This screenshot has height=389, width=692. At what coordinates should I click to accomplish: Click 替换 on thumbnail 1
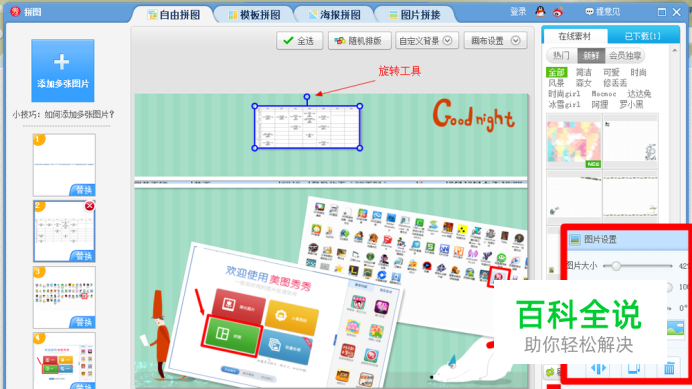83,190
